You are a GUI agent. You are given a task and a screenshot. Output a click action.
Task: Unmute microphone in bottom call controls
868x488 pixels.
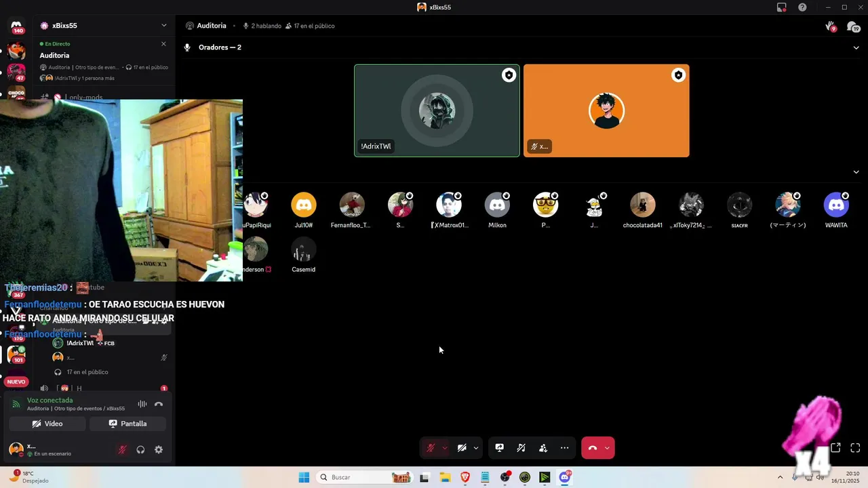pos(431,448)
